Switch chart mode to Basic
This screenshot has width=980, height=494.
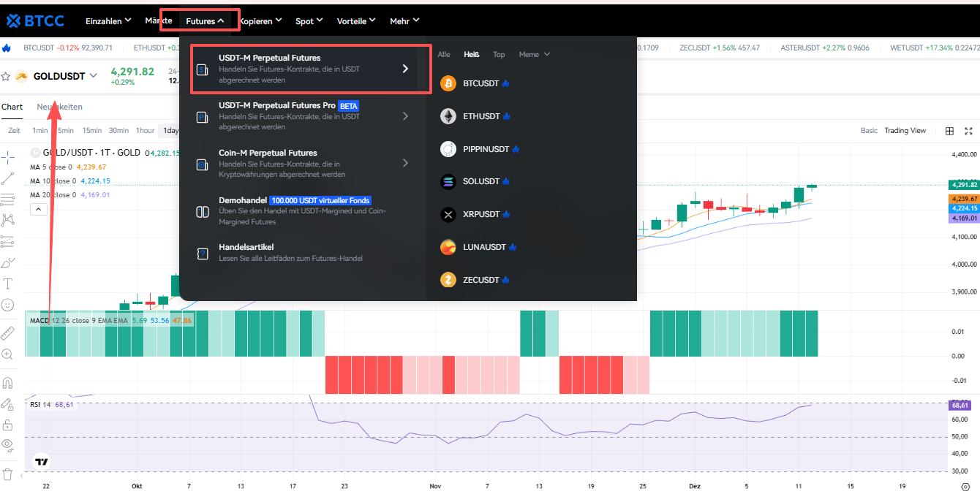pos(869,131)
